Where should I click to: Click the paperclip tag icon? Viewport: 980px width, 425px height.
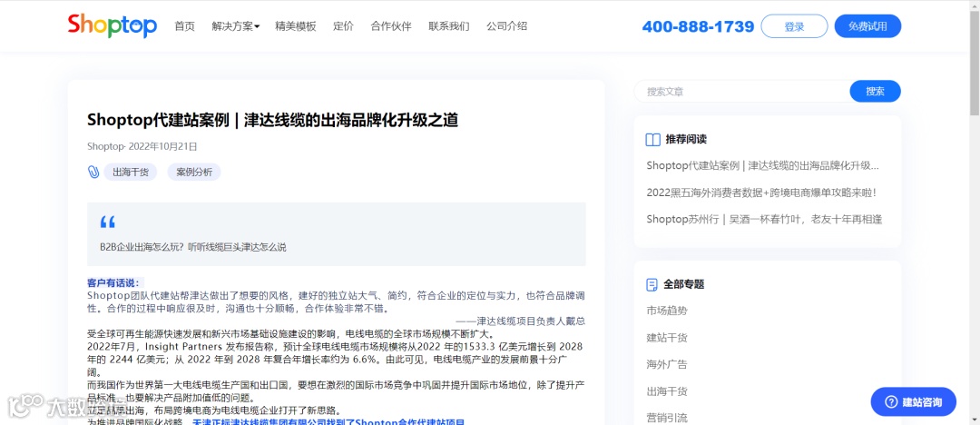(93, 173)
